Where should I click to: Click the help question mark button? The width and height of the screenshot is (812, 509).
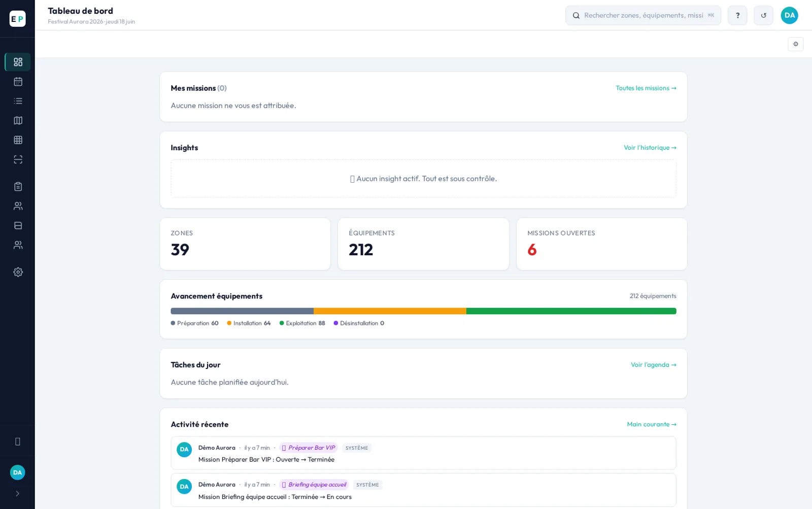pyautogui.click(x=737, y=15)
